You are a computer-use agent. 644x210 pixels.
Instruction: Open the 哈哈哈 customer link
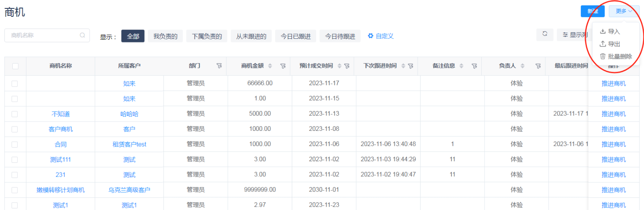129,114
